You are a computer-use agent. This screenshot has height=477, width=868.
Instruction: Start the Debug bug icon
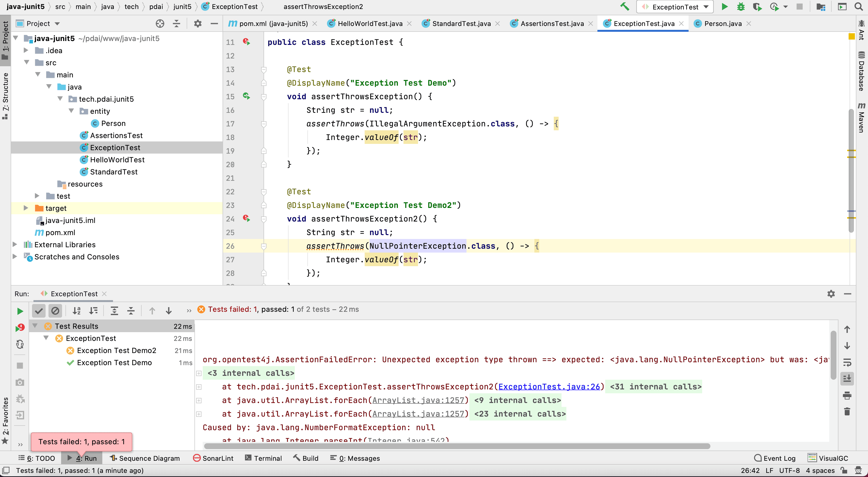pos(740,7)
